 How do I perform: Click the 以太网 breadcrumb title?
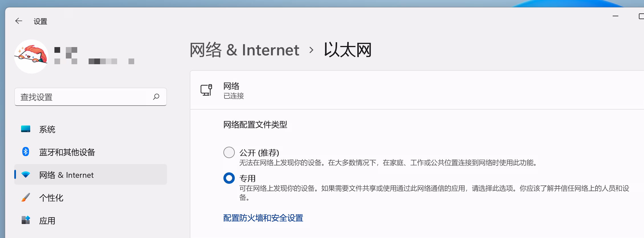coord(348,50)
